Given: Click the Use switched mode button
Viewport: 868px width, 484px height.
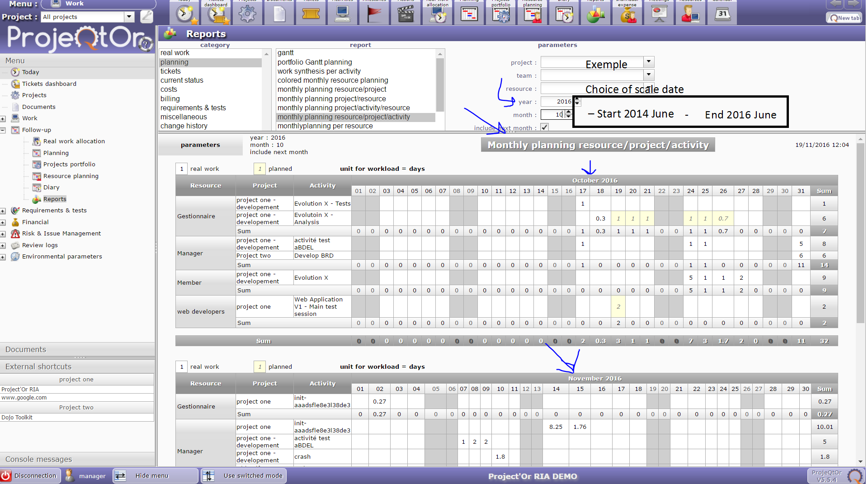Looking at the screenshot, I should [x=244, y=476].
